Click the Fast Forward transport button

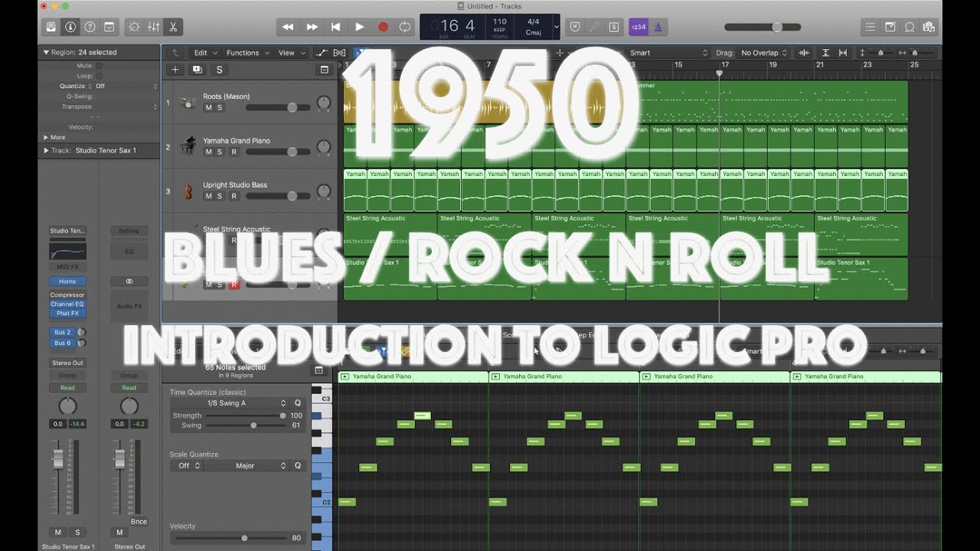click(312, 27)
